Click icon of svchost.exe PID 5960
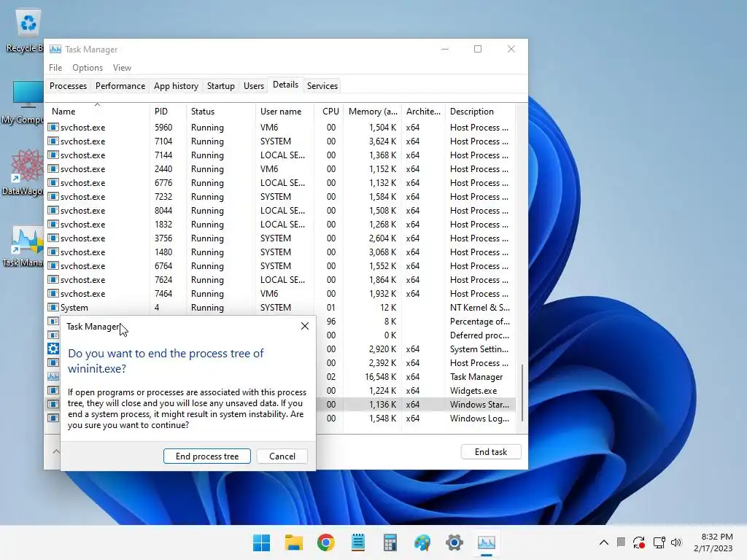This screenshot has height=560, width=747. pos(53,127)
